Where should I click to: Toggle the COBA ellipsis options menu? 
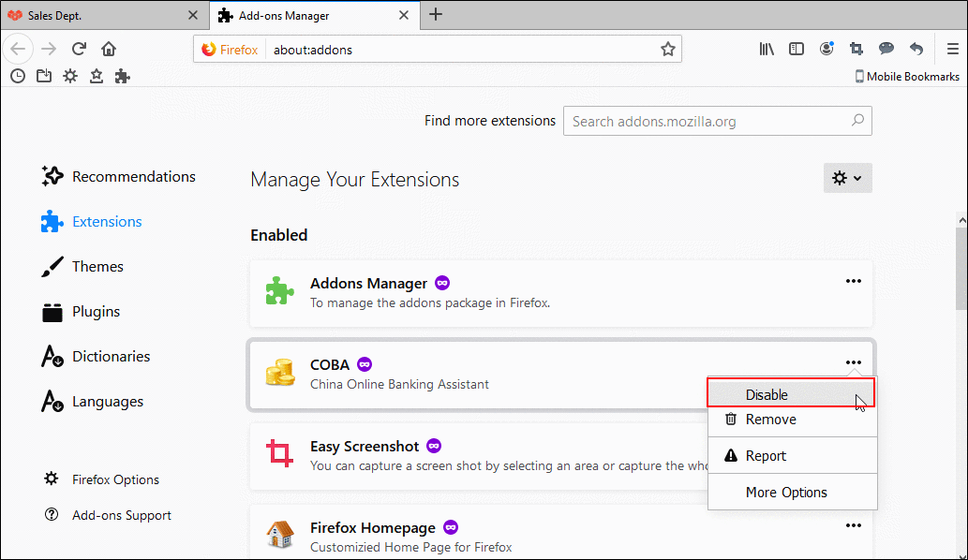tap(853, 362)
